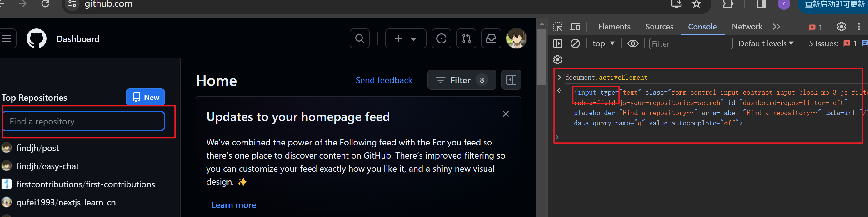Image resolution: width=868 pixels, height=217 pixels.
Task: Open the Default levels dropdown
Action: click(766, 44)
